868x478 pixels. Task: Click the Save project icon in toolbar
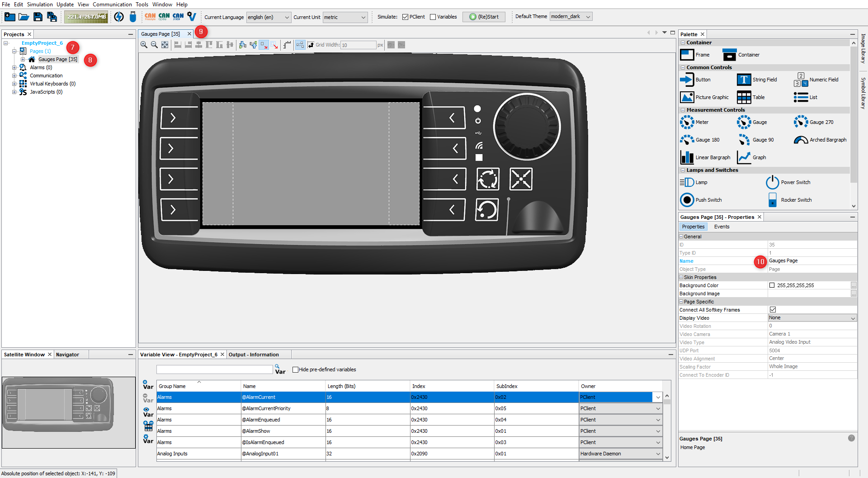(38, 17)
